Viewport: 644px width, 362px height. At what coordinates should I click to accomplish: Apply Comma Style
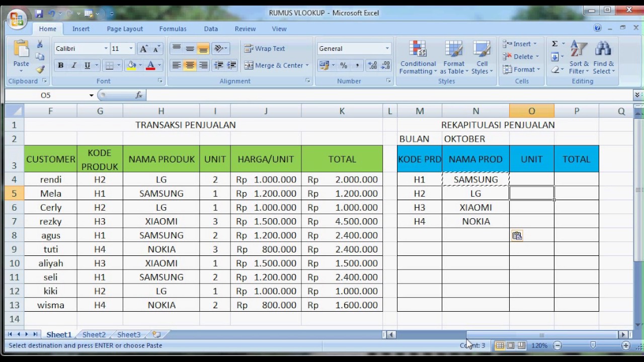[357, 65]
